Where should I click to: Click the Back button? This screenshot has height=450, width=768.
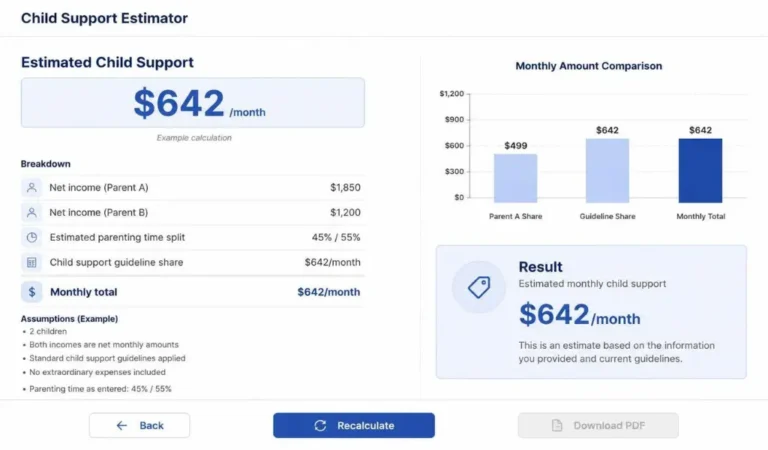(140, 426)
